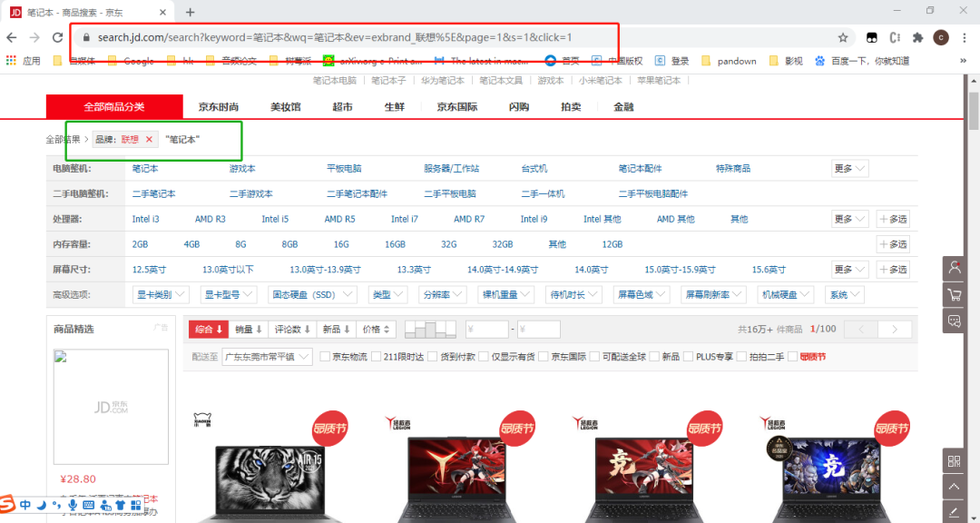This screenshot has width=980, height=523.
Task: Open 全部商品分类 category menu
Action: coord(114,106)
